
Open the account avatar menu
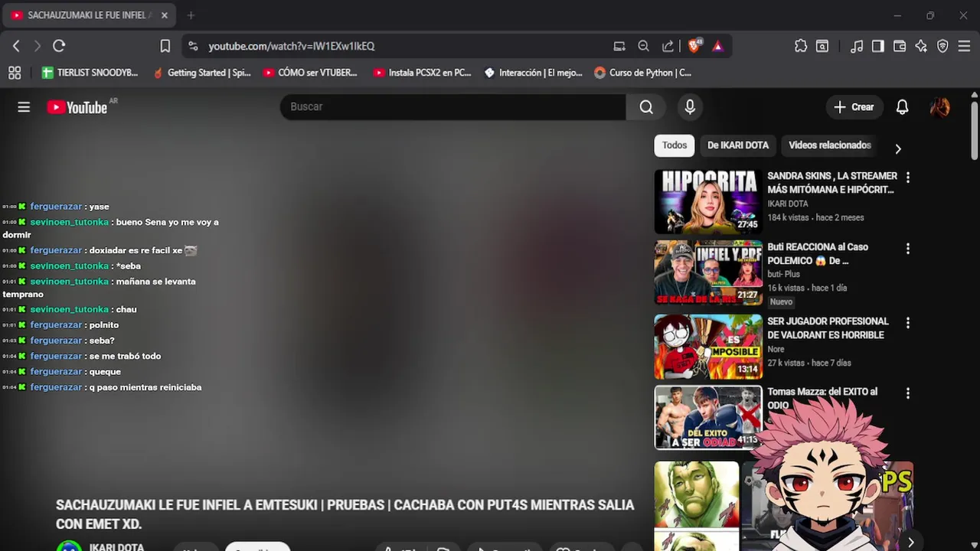939,107
